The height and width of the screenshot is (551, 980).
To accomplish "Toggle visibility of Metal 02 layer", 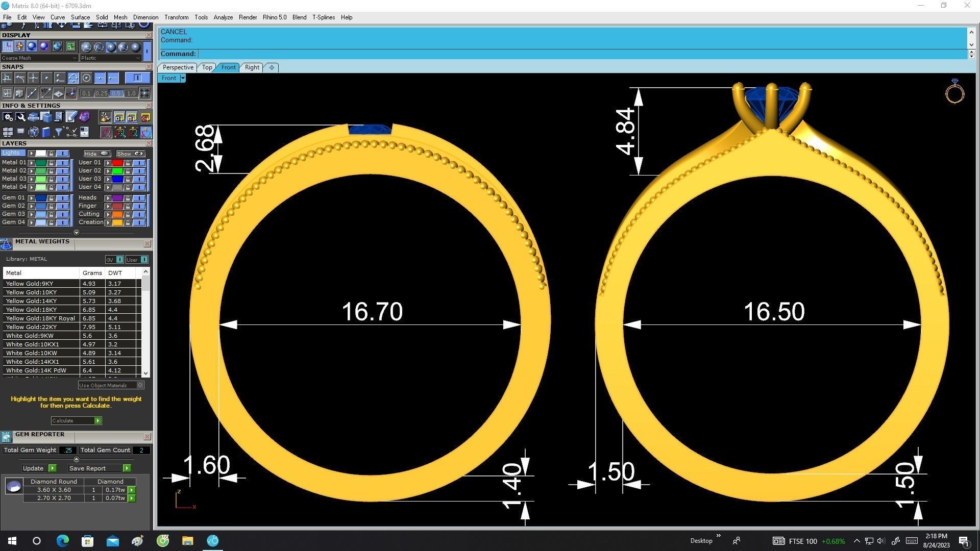I will (63, 171).
